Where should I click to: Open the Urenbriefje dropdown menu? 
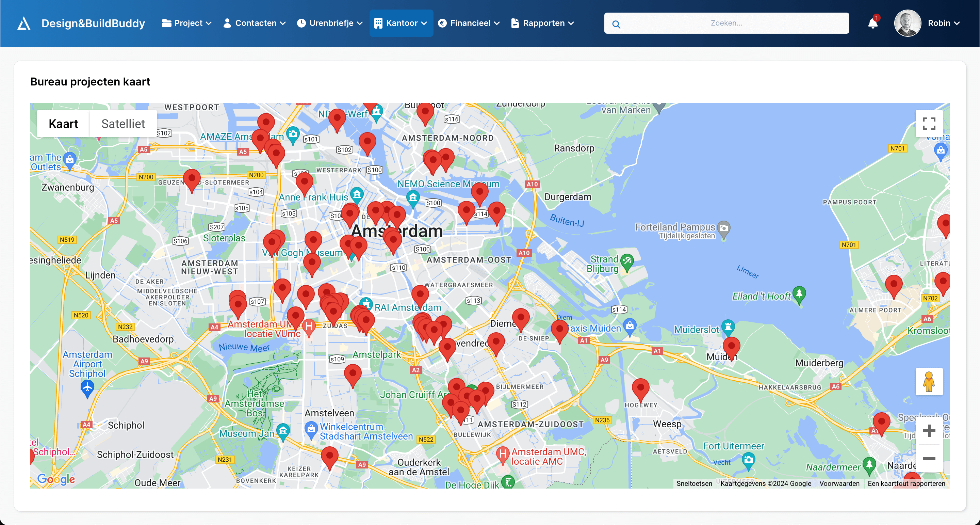pos(330,23)
